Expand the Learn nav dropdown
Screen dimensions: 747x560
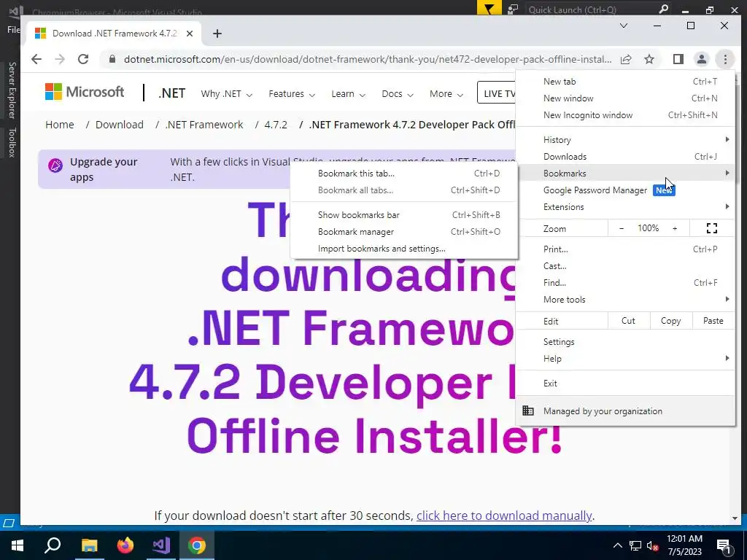coord(348,94)
